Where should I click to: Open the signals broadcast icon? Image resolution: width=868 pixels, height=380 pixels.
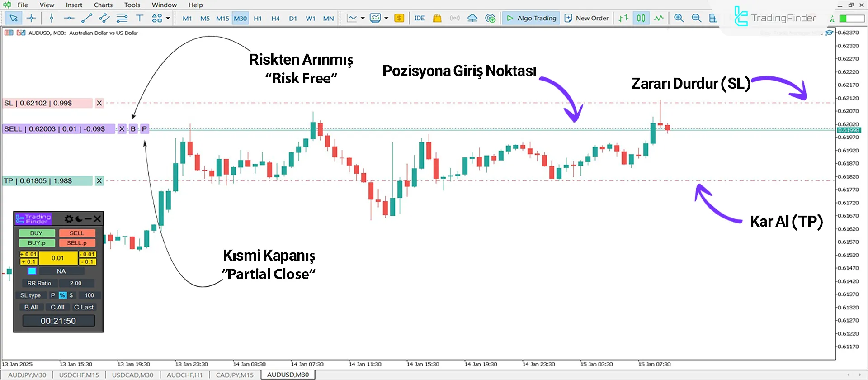[x=455, y=18]
